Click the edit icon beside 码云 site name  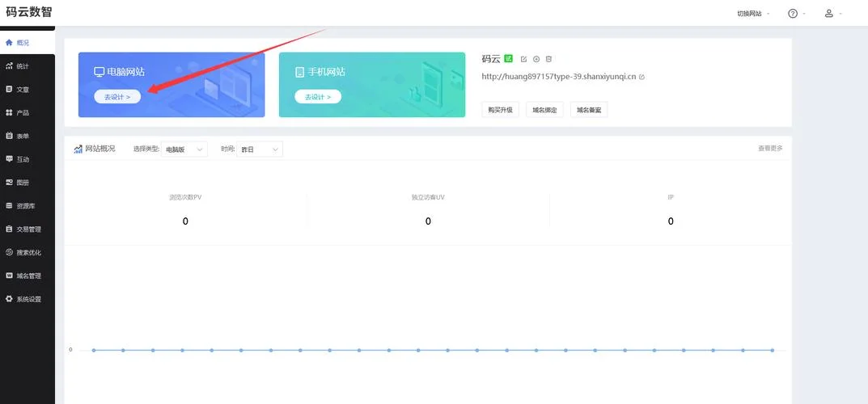coord(523,59)
